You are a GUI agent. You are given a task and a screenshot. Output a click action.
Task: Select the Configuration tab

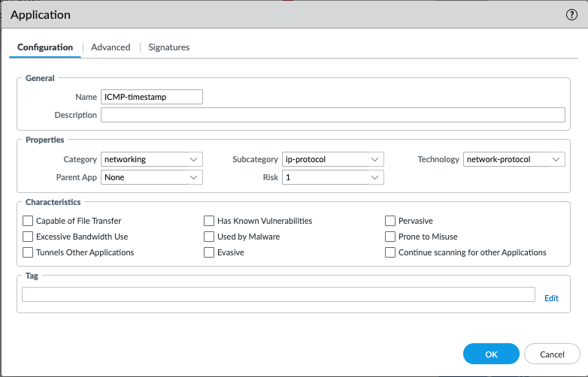click(45, 47)
